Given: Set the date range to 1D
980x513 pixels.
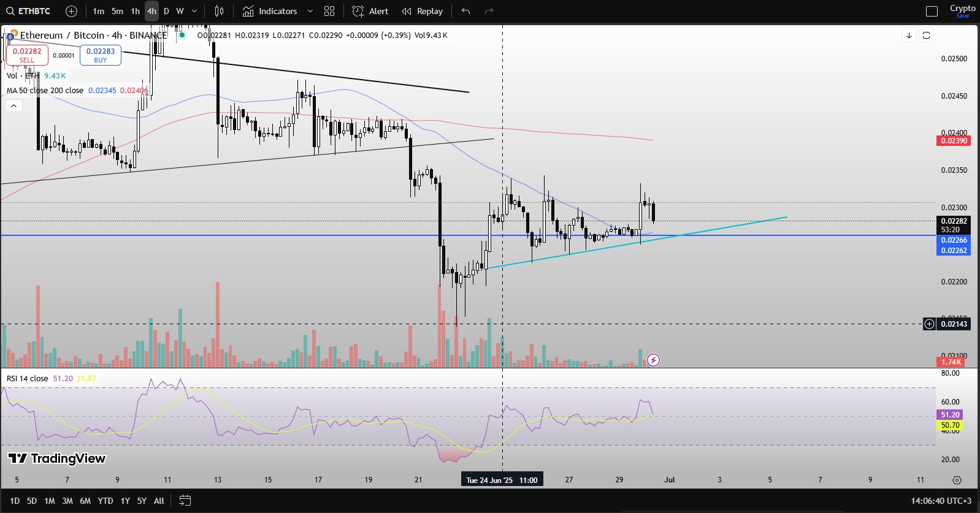Looking at the screenshot, I should tap(15, 501).
